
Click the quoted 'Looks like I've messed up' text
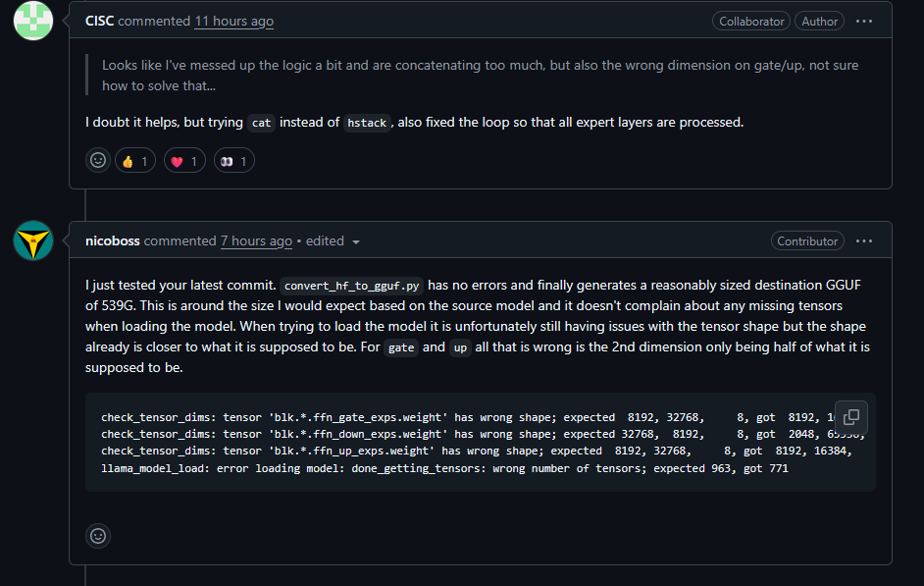coord(480,76)
